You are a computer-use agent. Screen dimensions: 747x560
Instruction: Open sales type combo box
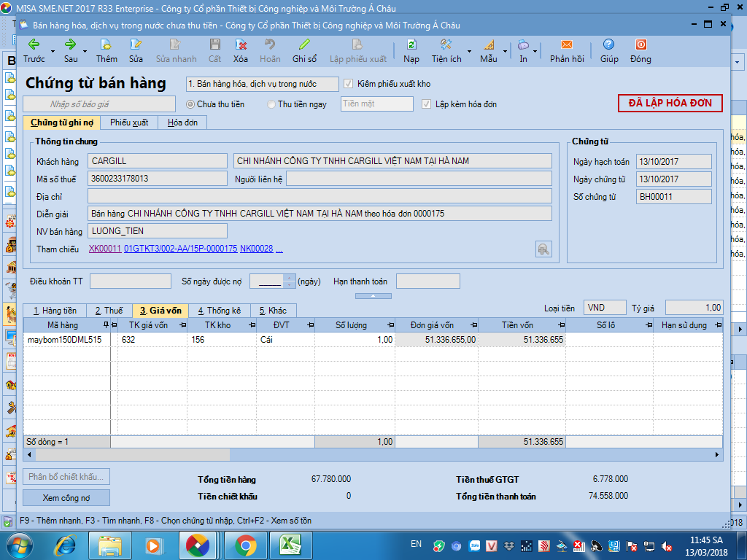(x=262, y=84)
